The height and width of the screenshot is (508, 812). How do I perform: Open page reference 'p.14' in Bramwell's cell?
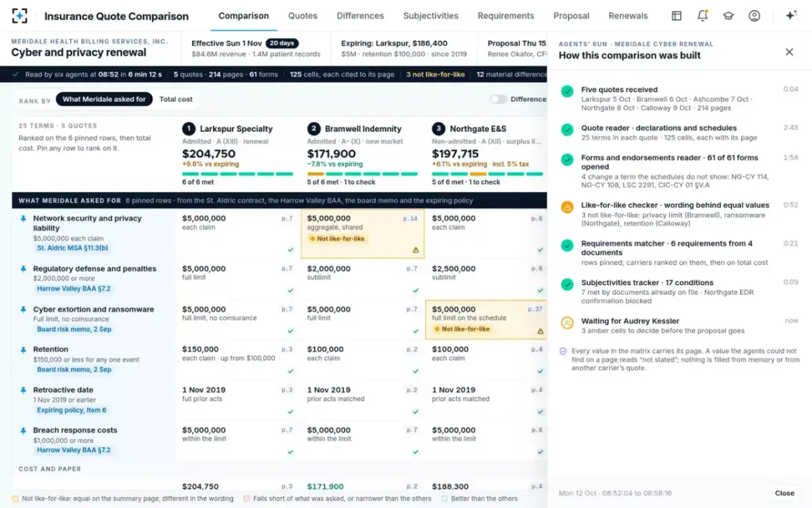click(x=410, y=219)
